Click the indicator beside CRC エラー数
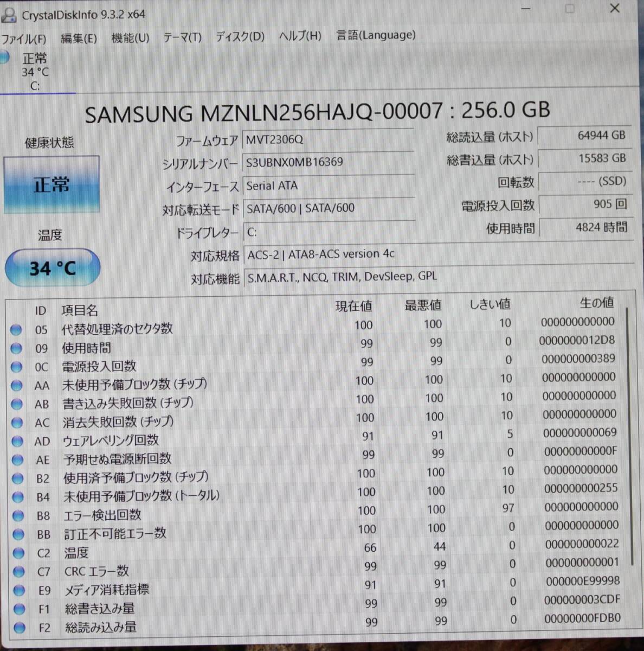The image size is (644, 651). pos(20,572)
